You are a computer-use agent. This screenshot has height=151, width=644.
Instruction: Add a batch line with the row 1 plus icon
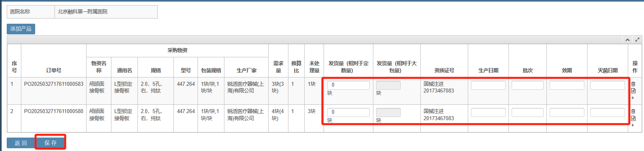(633, 98)
